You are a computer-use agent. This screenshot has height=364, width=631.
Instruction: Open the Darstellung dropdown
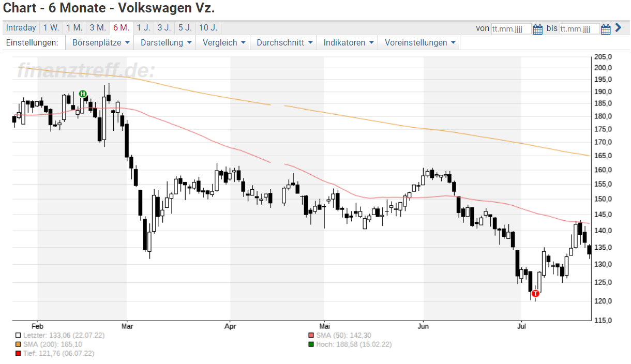click(x=166, y=43)
